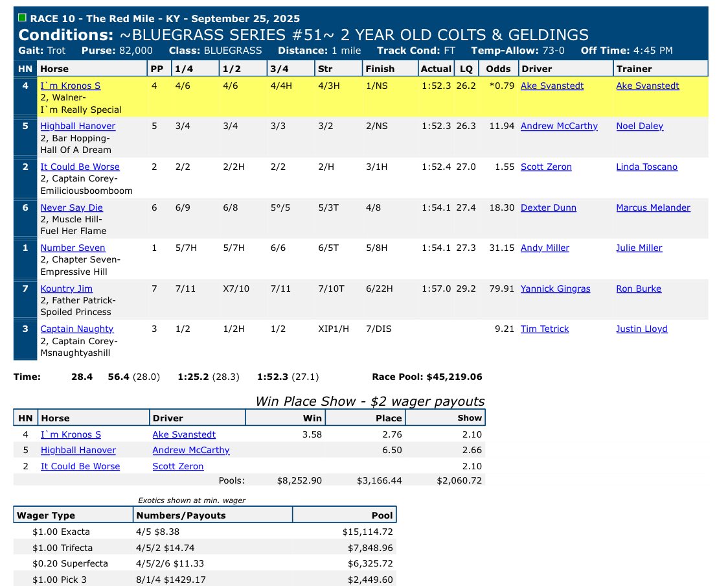728x586 pixels.
Task: Open driver Andy Miller link
Action: coord(545,248)
